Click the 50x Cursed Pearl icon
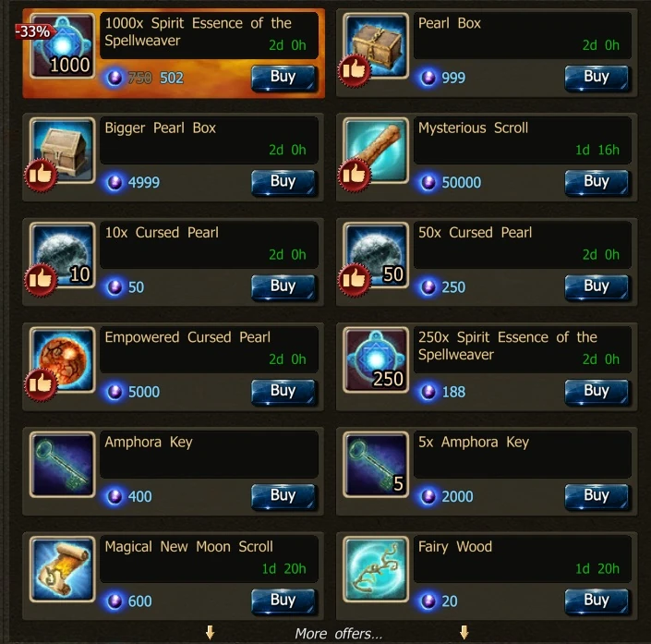Image resolution: width=651 pixels, height=644 pixels. coord(376,255)
